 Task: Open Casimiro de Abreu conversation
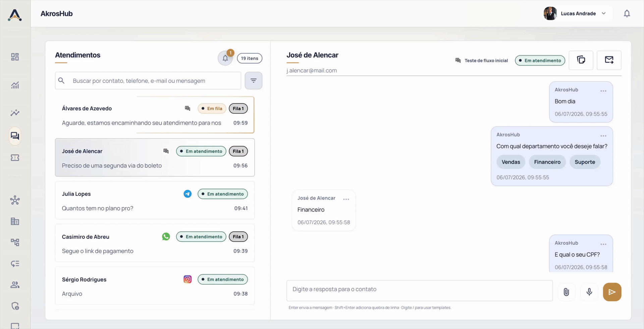point(155,243)
